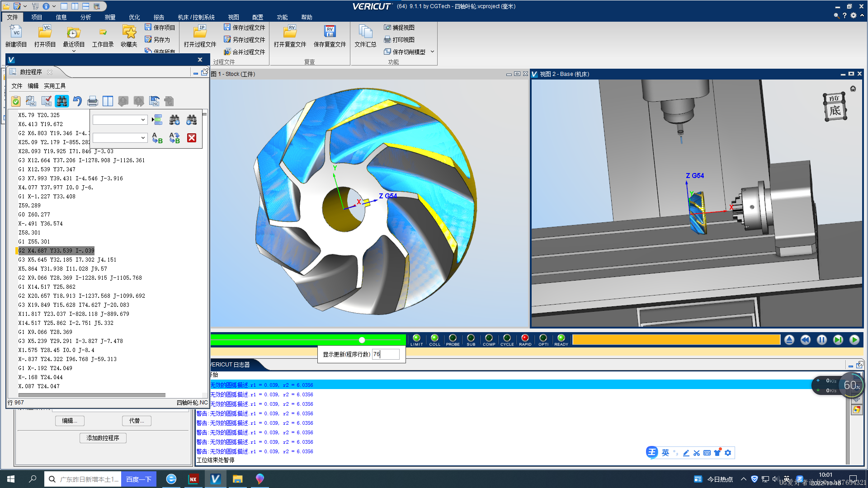The image size is (868, 488).
Task: Open the 项目 ribbon tab
Action: (x=37, y=17)
